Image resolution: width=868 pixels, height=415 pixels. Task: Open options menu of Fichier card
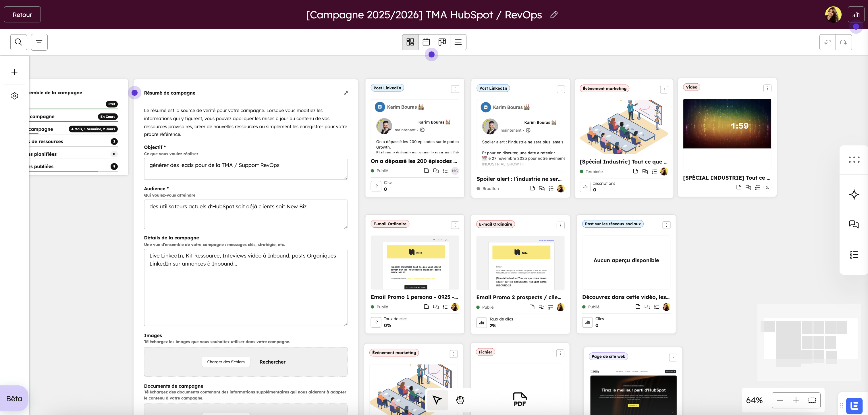click(x=560, y=353)
